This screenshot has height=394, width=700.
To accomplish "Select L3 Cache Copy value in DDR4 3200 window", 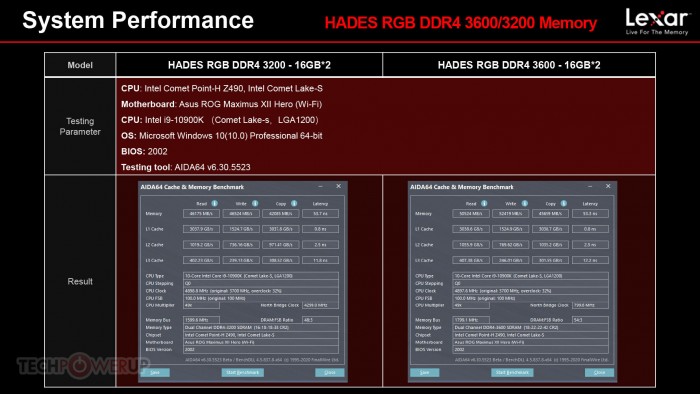I will click(280, 260).
